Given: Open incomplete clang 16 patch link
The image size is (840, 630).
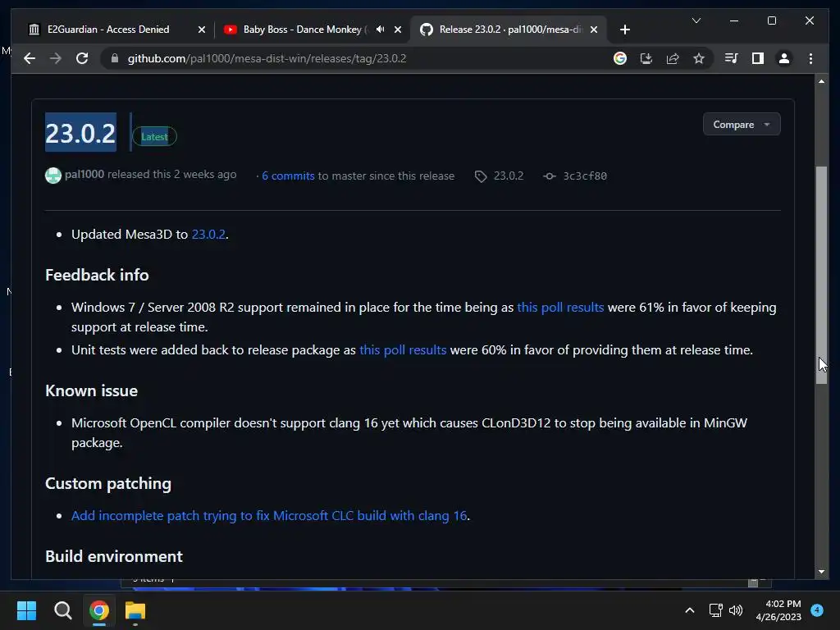Looking at the screenshot, I should pyautogui.click(x=269, y=515).
